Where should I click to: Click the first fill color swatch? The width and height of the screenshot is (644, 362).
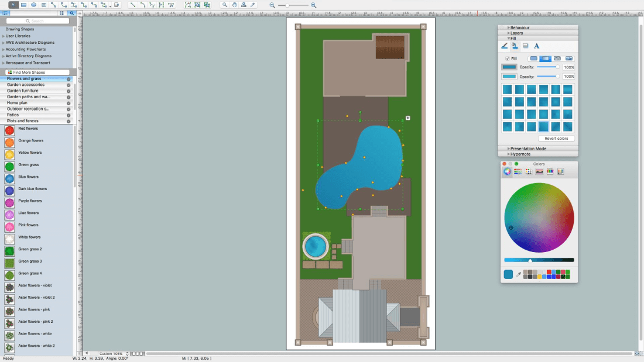point(509,67)
